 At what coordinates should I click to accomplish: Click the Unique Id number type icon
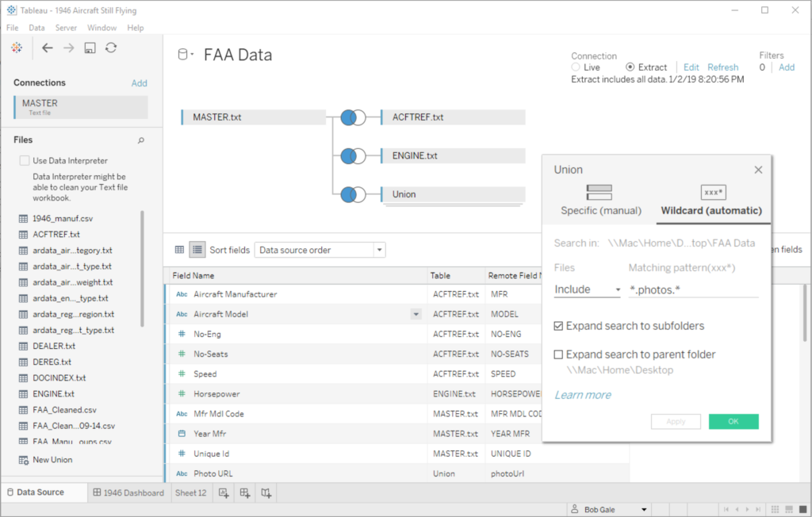coord(182,454)
